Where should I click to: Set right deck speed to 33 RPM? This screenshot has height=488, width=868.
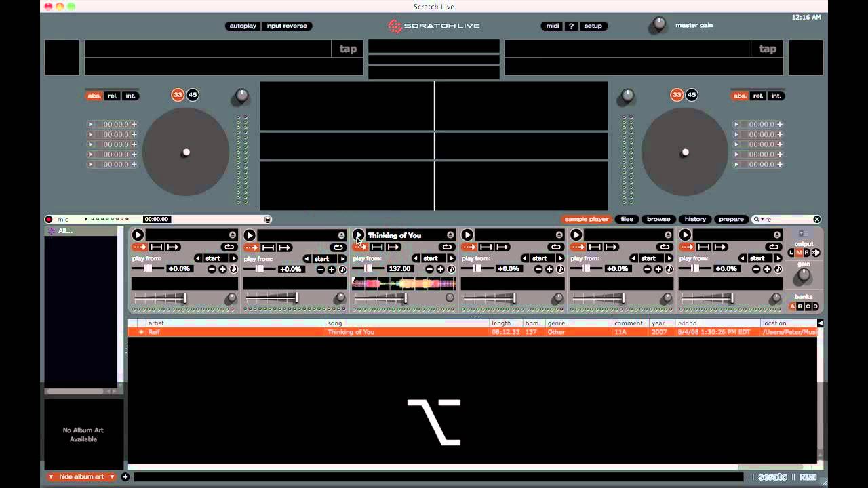[x=677, y=95]
